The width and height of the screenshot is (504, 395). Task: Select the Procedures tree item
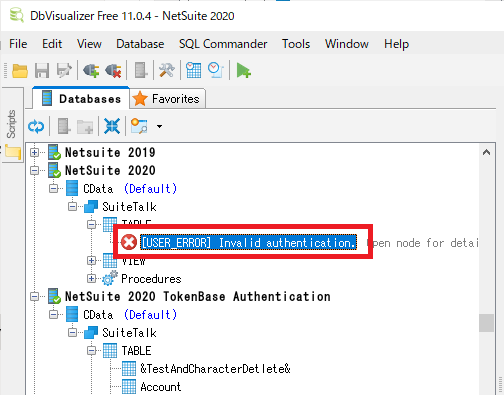pyautogui.click(x=151, y=279)
